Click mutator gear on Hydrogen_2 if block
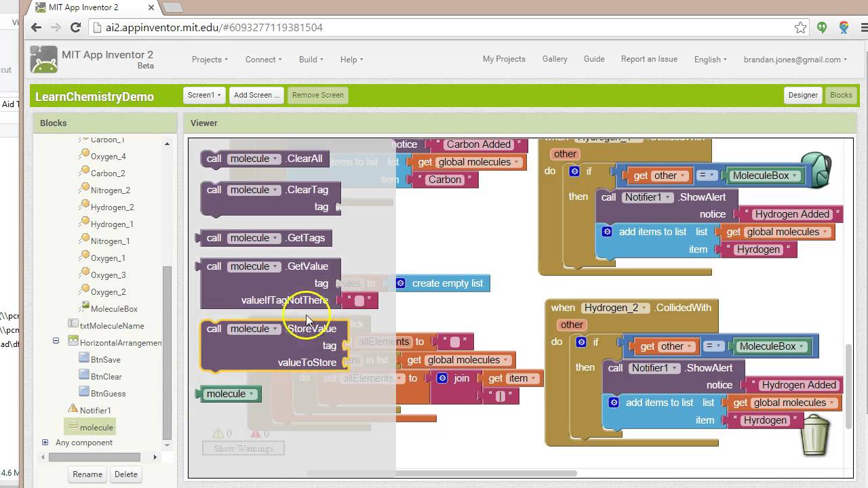This screenshot has height=488, width=868. [581, 342]
